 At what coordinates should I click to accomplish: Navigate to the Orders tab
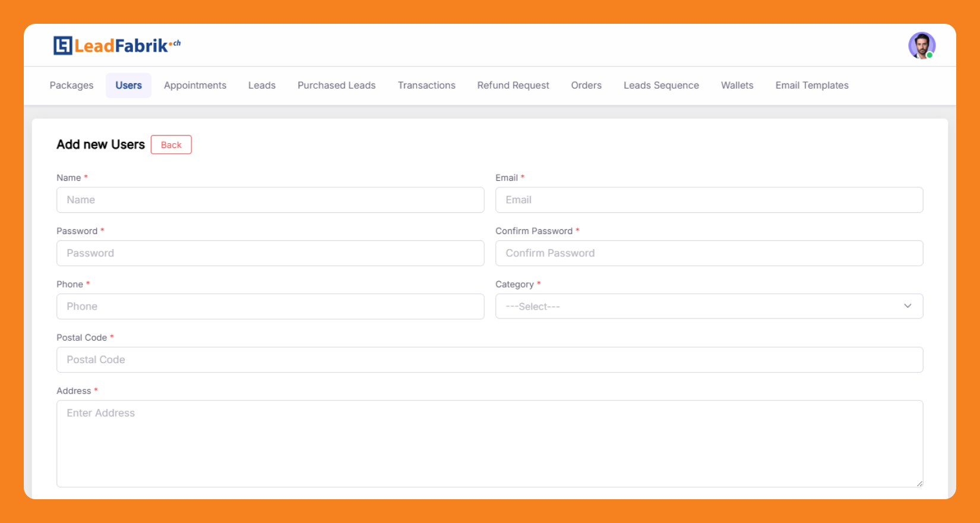pyautogui.click(x=586, y=86)
